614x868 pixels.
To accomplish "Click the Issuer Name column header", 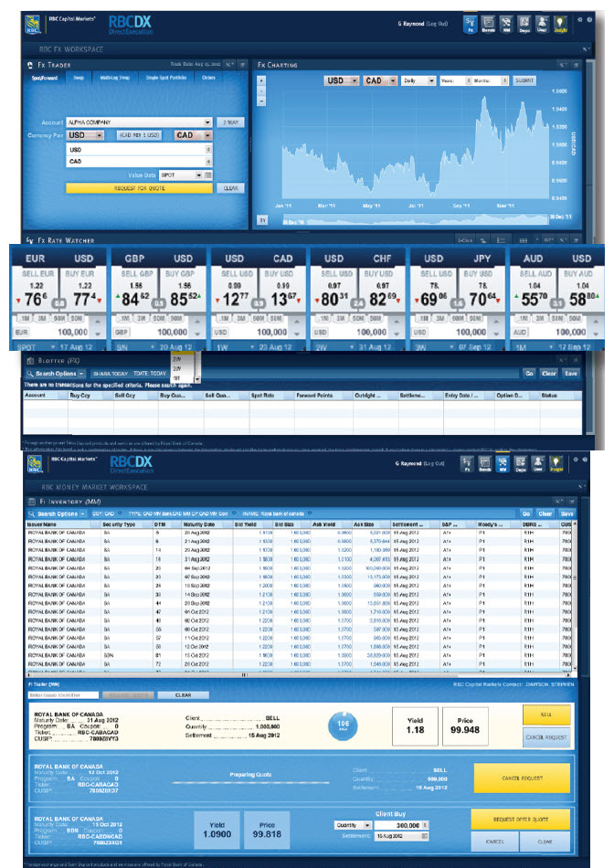I will point(64,524).
